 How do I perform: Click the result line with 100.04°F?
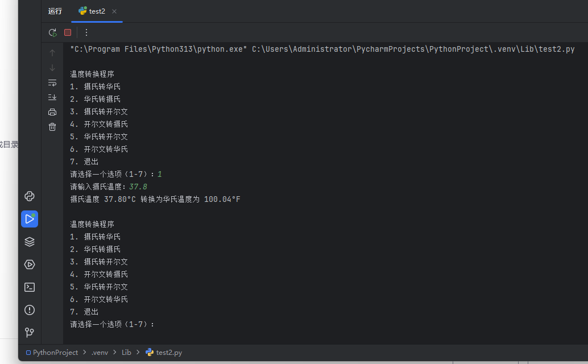155,199
